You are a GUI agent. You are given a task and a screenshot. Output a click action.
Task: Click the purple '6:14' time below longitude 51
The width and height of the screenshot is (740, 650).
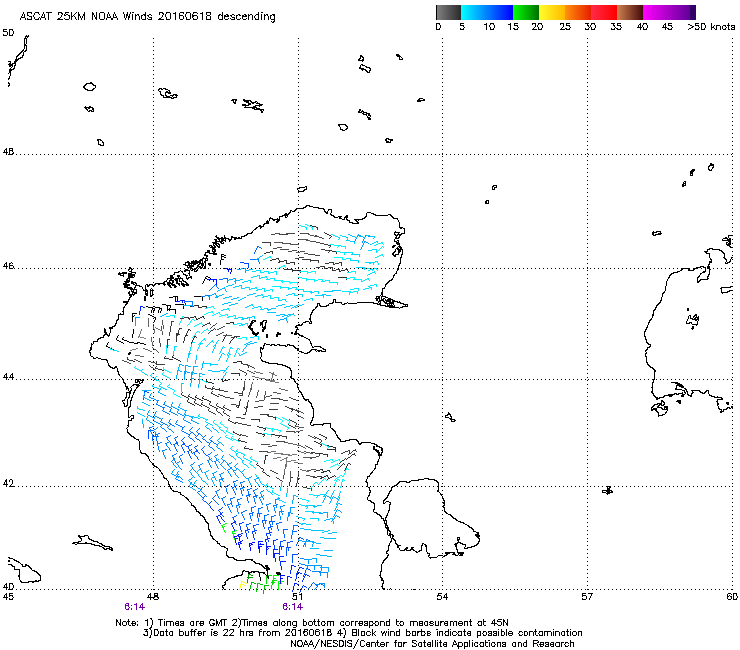coord(293,607)
